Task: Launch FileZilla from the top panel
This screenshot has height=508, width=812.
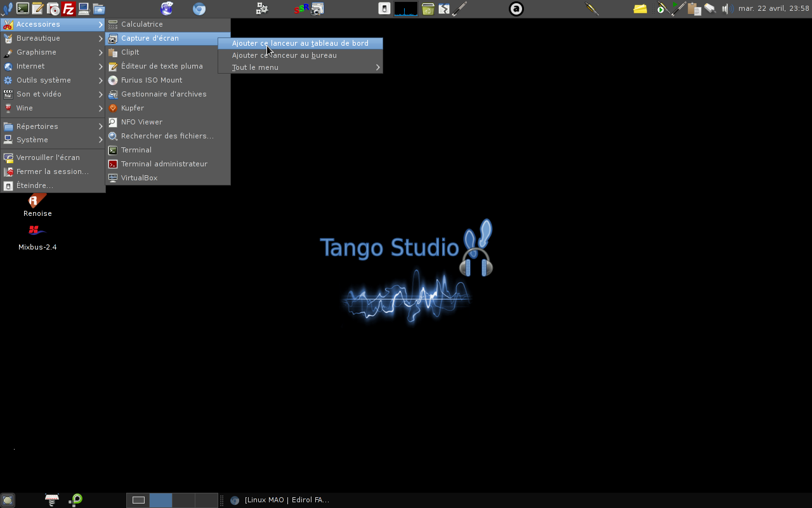Action: (x=68, y=9)
